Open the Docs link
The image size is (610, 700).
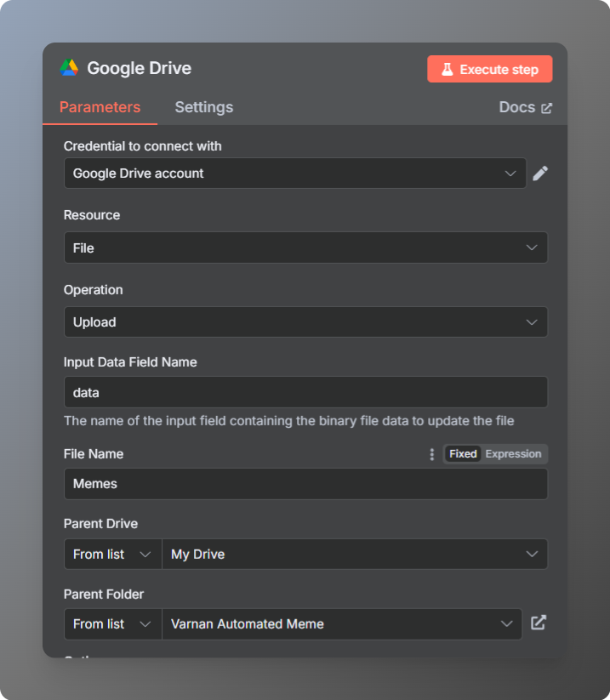(x=525, y=107)
